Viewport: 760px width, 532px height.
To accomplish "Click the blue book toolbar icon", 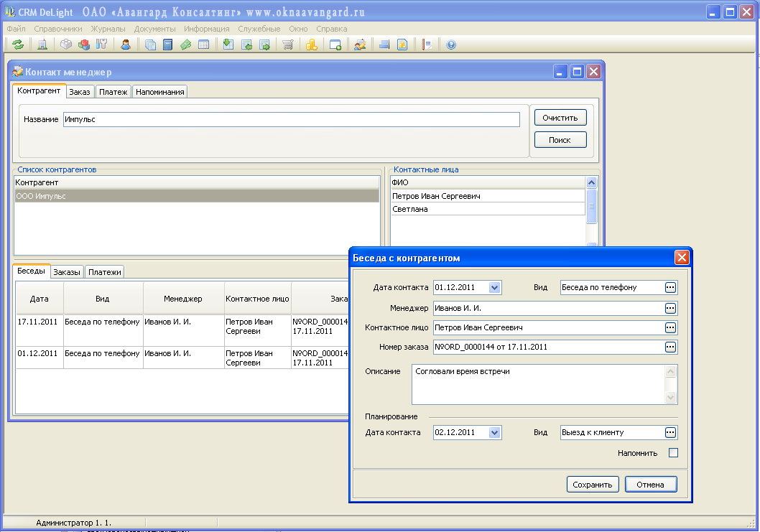I will pos(167,45).
